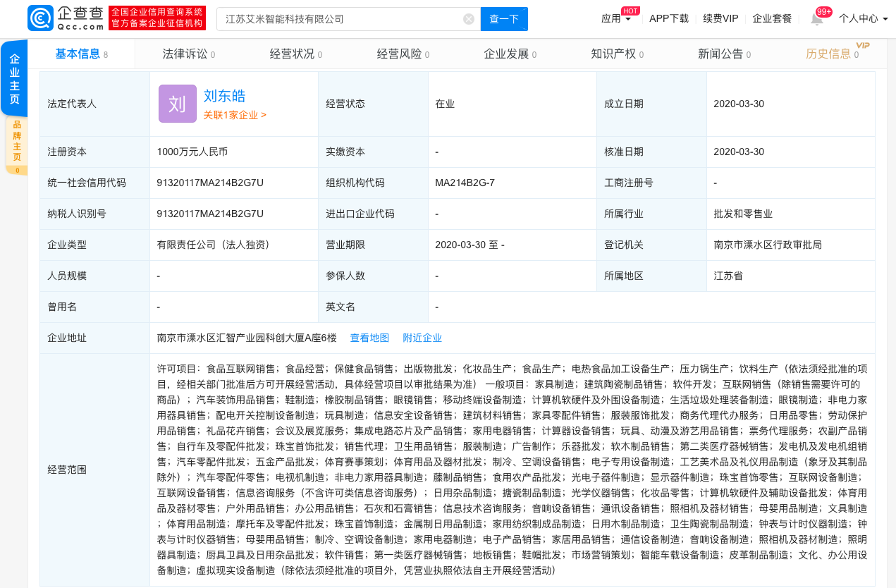Image resolution: width=896 pixels, height=588 pixels.
Task: Expand the 个人中心 dropdown
Action: pos(864,18)
